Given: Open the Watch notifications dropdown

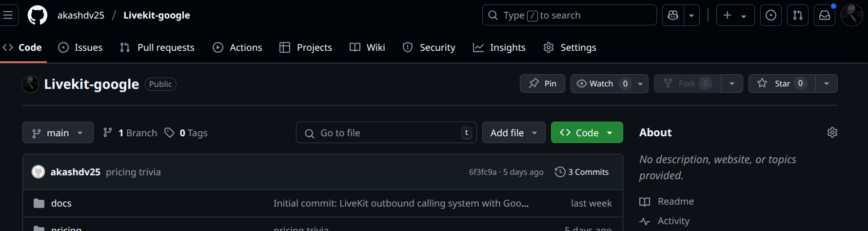Looking at the screenshot, I should (x=610, y=84).
